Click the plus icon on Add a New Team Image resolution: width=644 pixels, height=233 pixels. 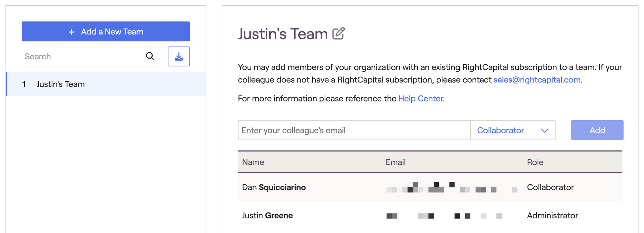(71, 32)
